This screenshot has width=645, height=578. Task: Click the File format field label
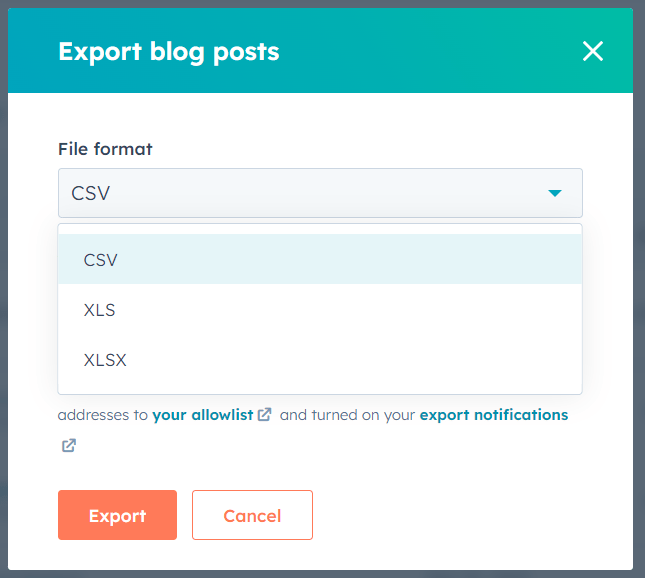click(105, 149)
